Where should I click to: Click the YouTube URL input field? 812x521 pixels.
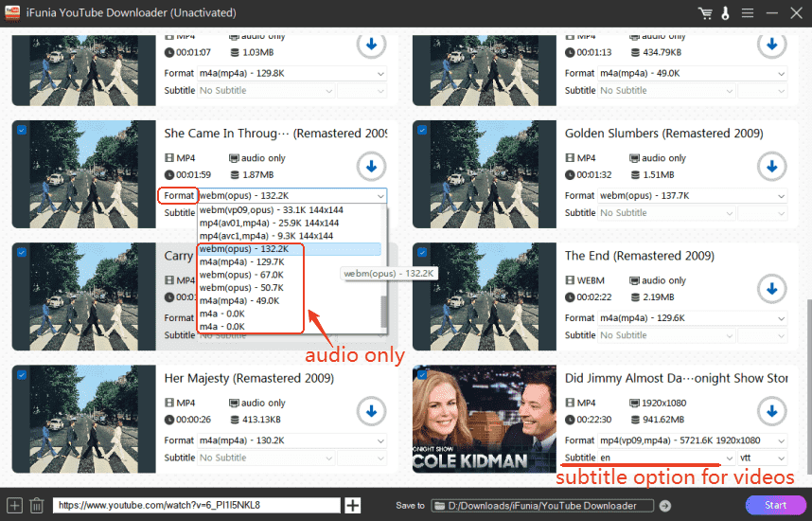[x=196, y=506]
